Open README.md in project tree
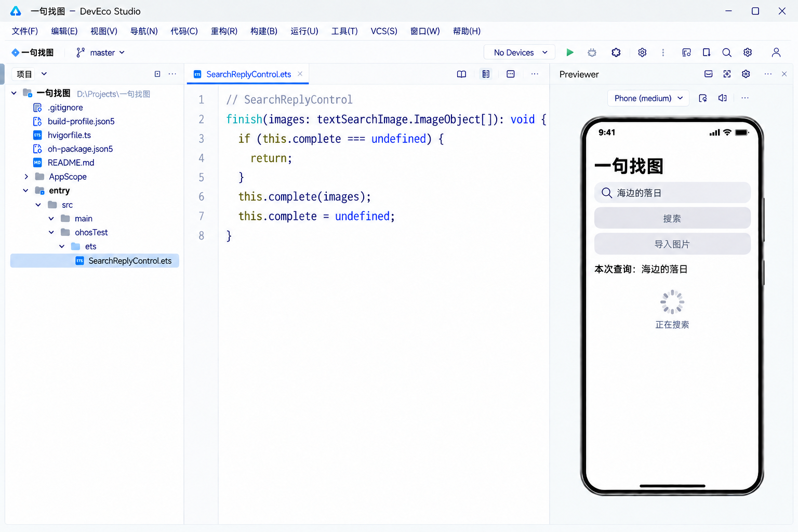Screen dimensions: 798x532 click(71, 163)
